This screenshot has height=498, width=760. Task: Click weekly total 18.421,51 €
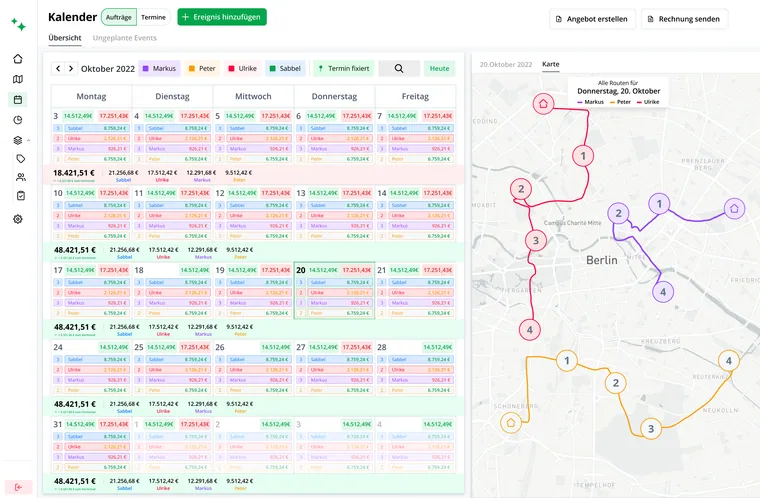tap(74, 173)
